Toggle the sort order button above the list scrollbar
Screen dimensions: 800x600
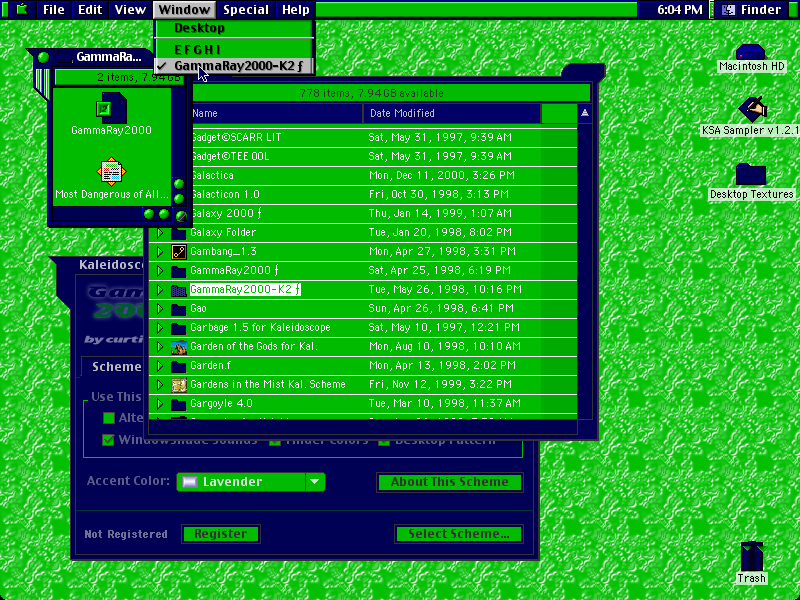point(585,113)
